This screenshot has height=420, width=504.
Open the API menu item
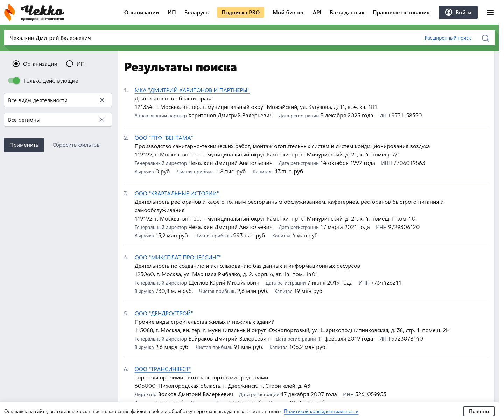[x=317, y=13]
